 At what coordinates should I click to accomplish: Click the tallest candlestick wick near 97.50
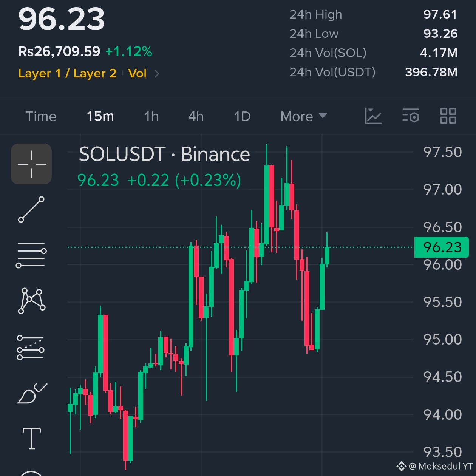(x=266, y=155)
